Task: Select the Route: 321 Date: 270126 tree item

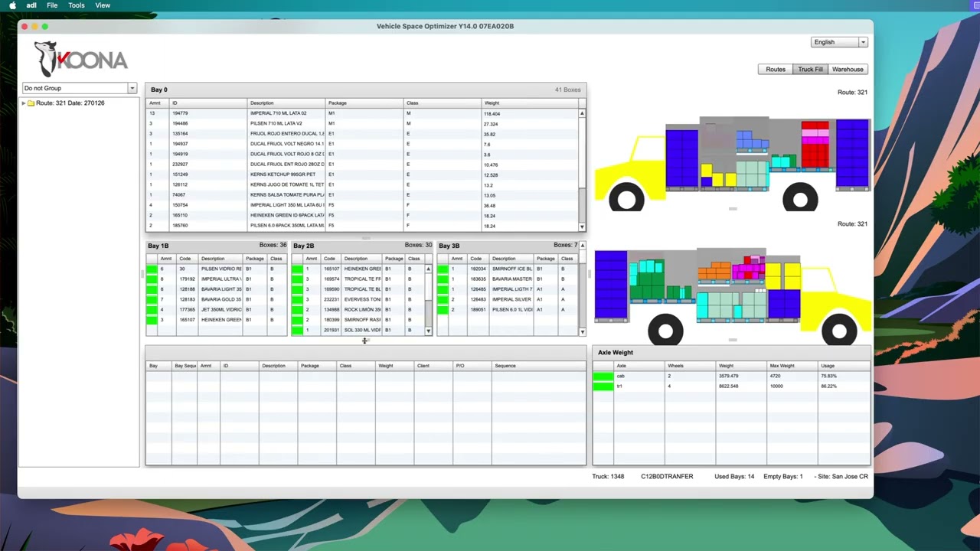Action: (70, 103)
